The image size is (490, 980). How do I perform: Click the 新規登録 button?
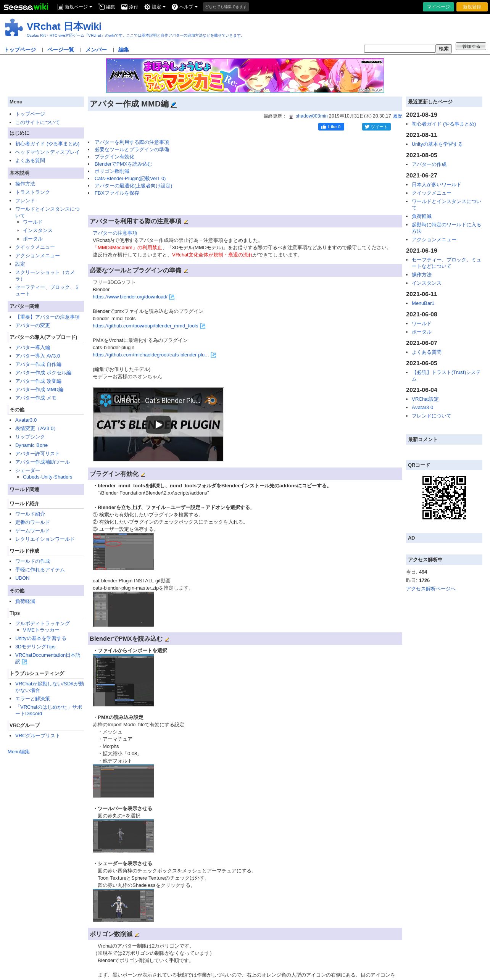472,7
